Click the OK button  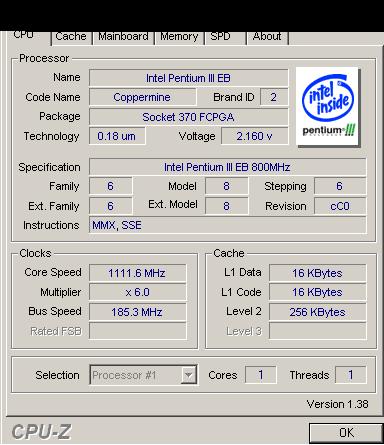346,433
